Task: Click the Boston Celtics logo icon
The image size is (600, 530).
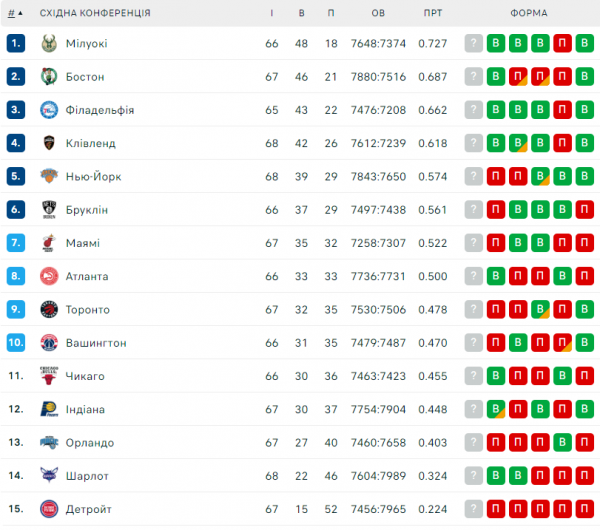Action: 48,76
